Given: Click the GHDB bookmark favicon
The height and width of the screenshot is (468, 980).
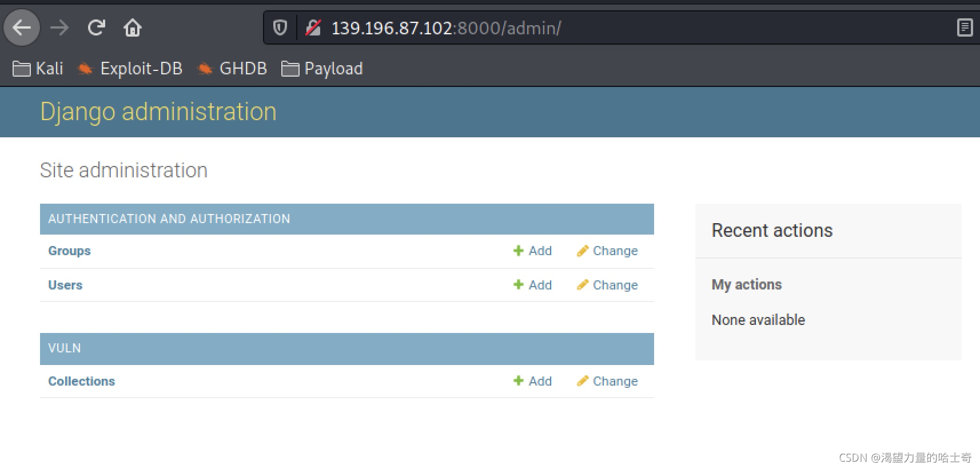Looking at the screenshot, I should tap(205, 69).
